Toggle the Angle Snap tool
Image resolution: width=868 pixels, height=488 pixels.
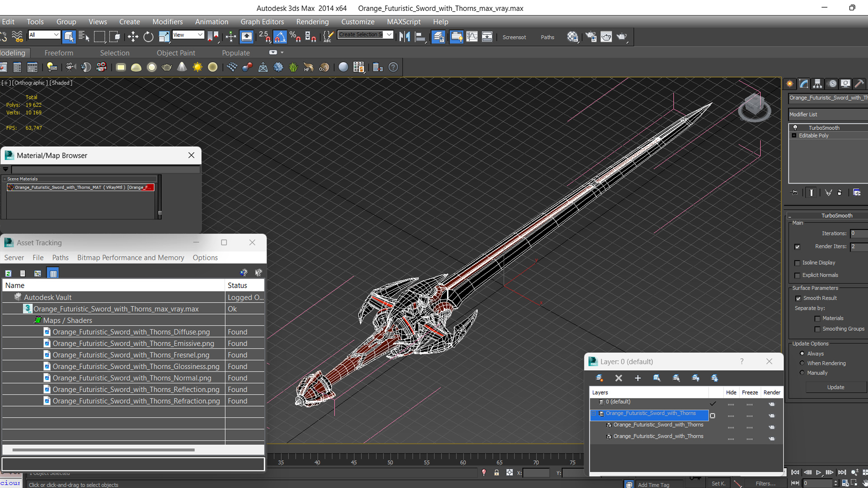click(280, 37)
